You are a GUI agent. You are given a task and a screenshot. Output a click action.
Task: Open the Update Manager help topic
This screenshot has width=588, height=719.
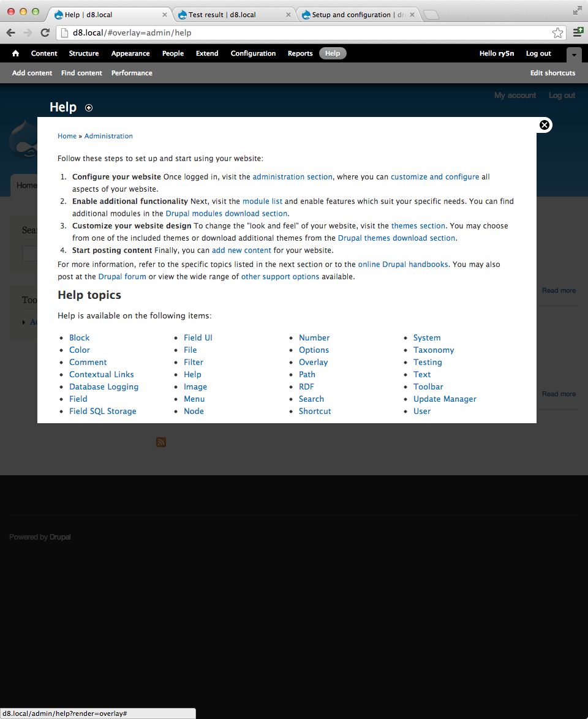pos(445,399)
